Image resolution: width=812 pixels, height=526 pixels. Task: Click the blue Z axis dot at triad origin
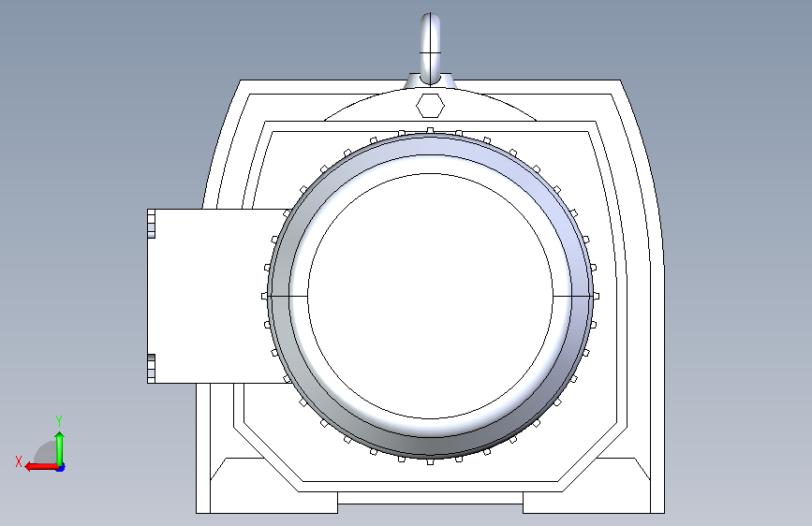[x=61, y=467]
